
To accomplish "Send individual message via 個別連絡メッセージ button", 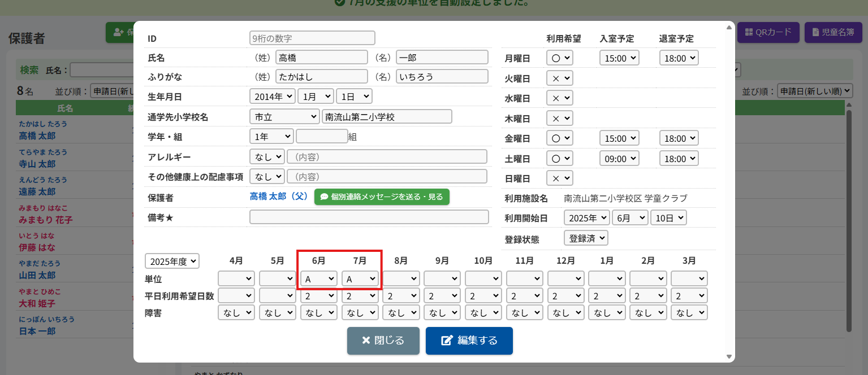I will click(x=382, y=197).
